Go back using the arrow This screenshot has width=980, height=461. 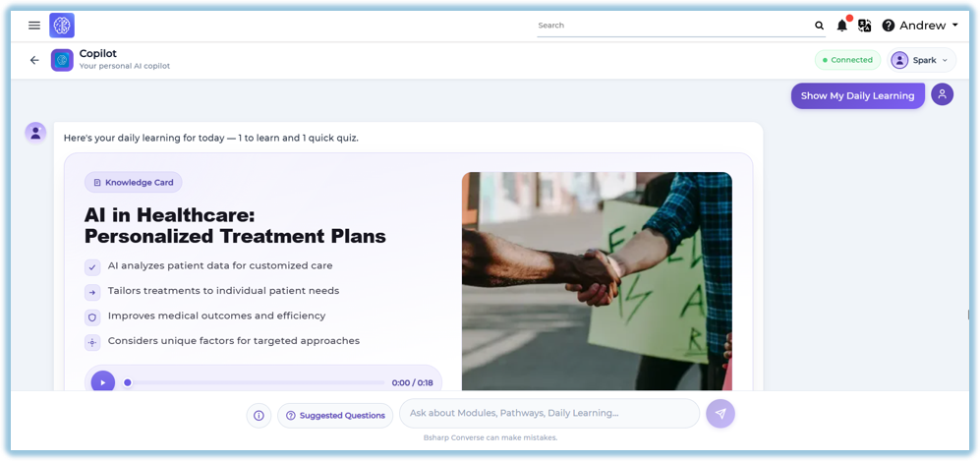(34, 60)
